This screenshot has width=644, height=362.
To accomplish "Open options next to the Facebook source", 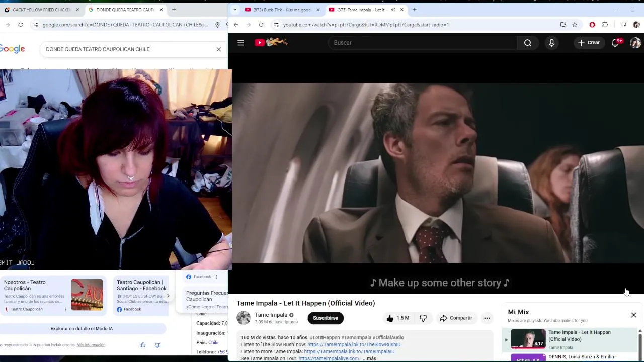I will coord(216,277).
